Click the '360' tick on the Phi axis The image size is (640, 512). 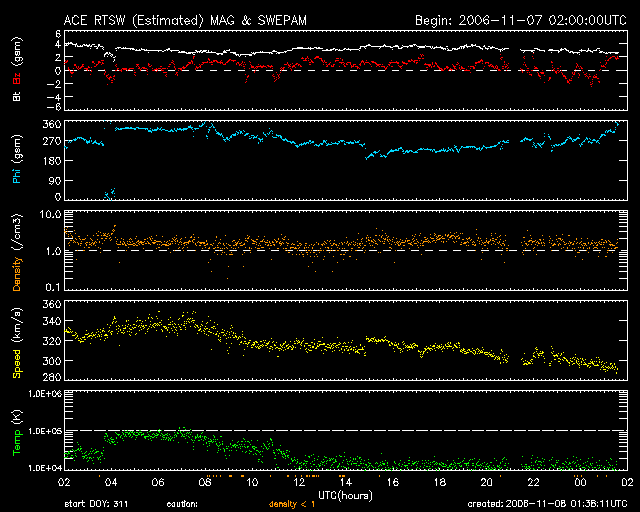click(52, 124)
